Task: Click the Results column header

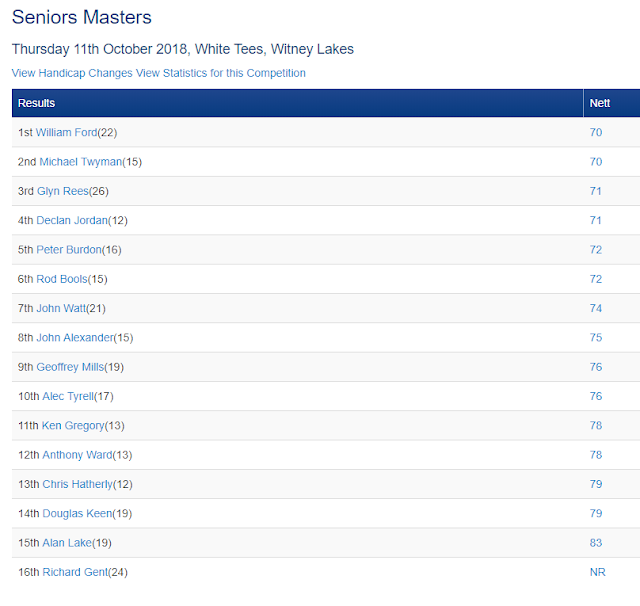Action: coord(298,103)
